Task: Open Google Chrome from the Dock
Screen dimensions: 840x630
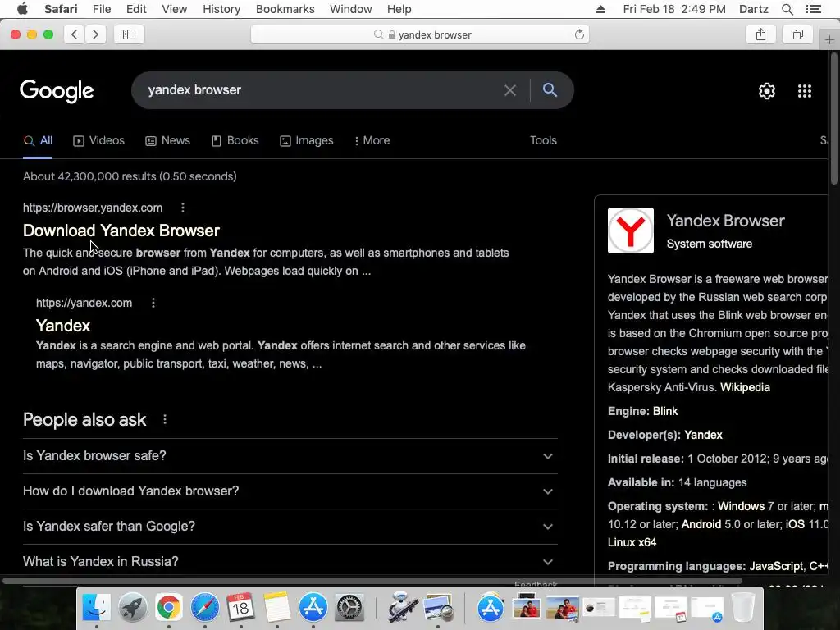Action: click(x=168, y=608)
